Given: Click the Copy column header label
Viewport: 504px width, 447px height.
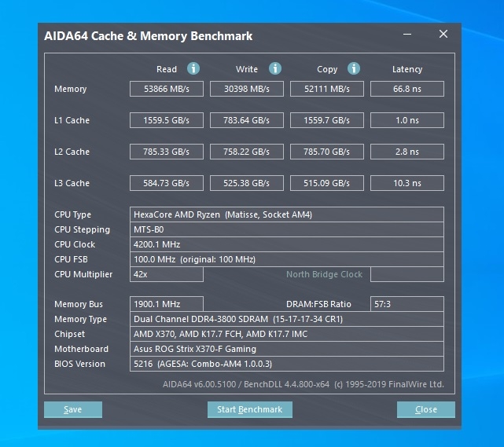Looking at the screenshot, I should [x=327, y=70].
